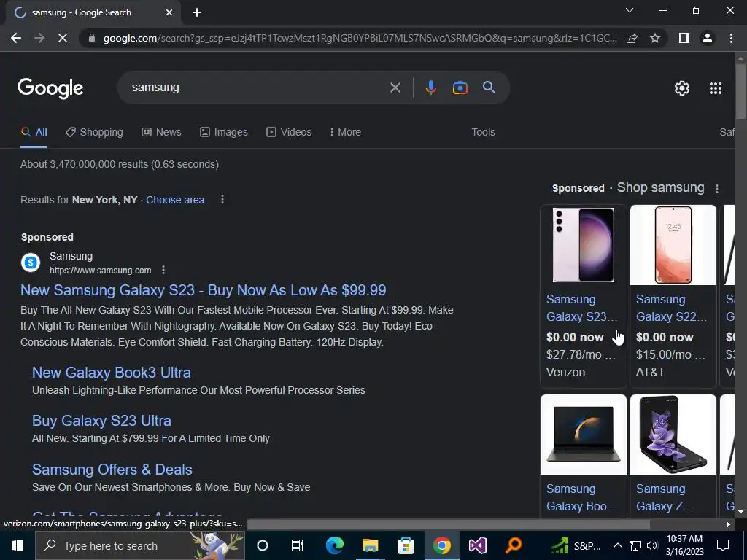Show hidden system tray icons
The height and width of the screenshot is (560, 747).
click(x=617, y=545)
